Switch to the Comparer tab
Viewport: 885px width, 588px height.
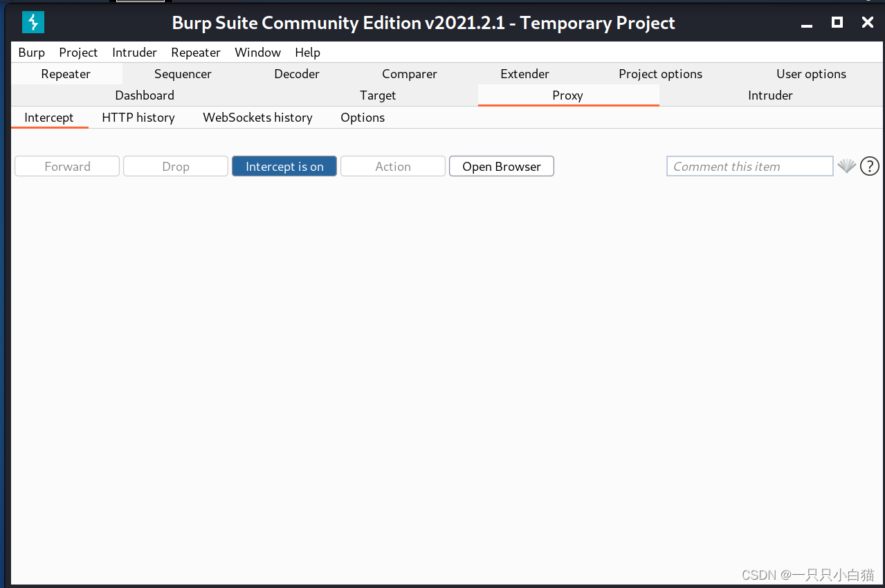[x=410, y=74]
